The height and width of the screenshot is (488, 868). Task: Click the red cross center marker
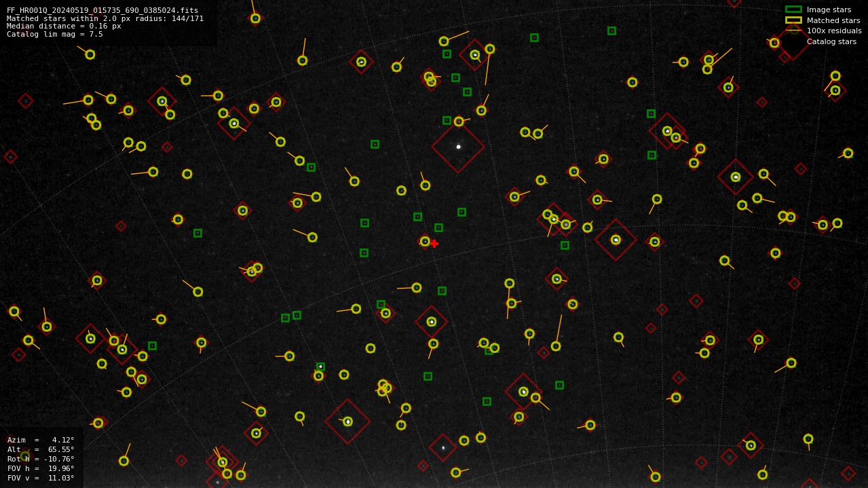(x=434, y=244)
